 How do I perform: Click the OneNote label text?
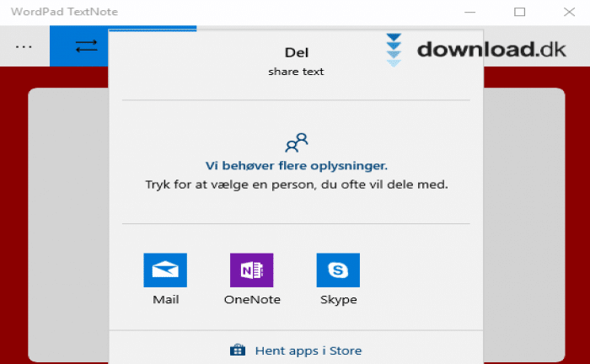click(252, 300)
